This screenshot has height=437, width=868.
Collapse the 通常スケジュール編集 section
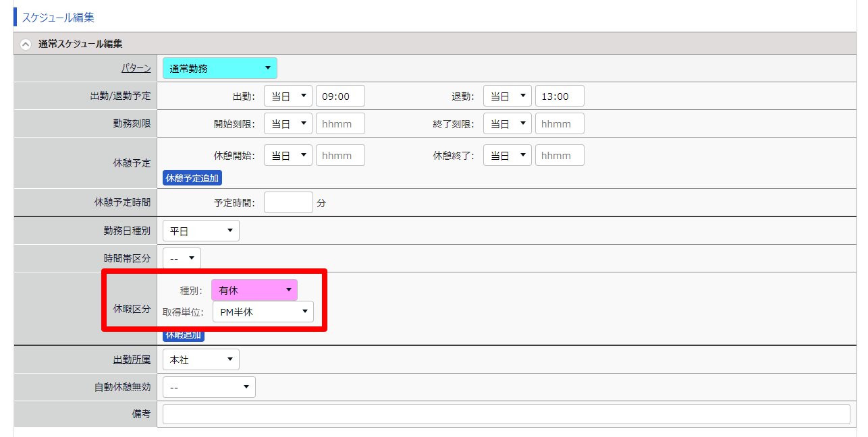(x=26, y=45)
